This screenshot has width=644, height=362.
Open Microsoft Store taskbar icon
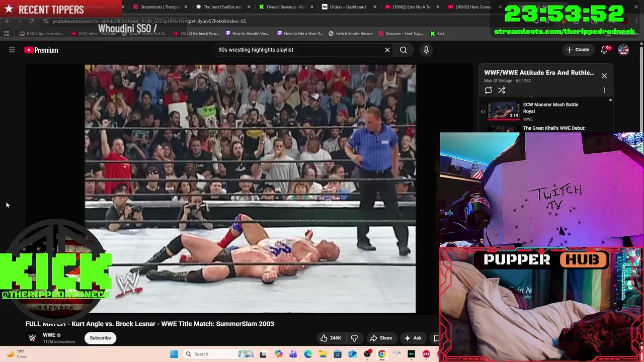pos(338,354)
